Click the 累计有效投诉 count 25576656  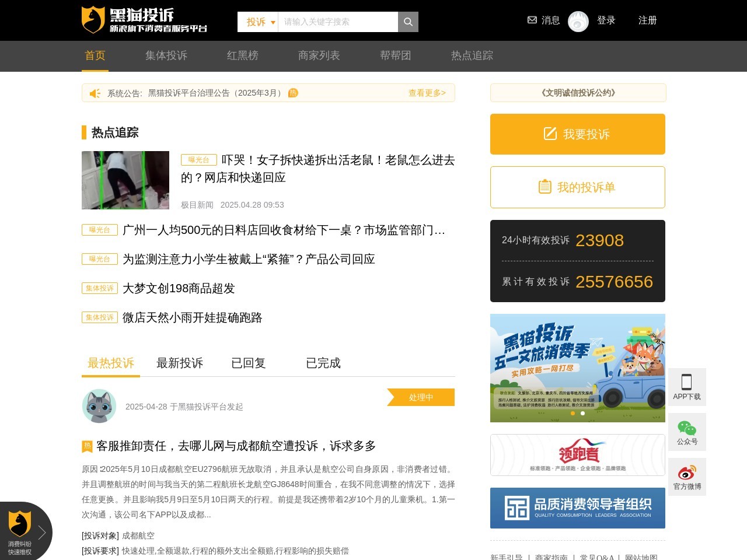(x=614, y=282)
